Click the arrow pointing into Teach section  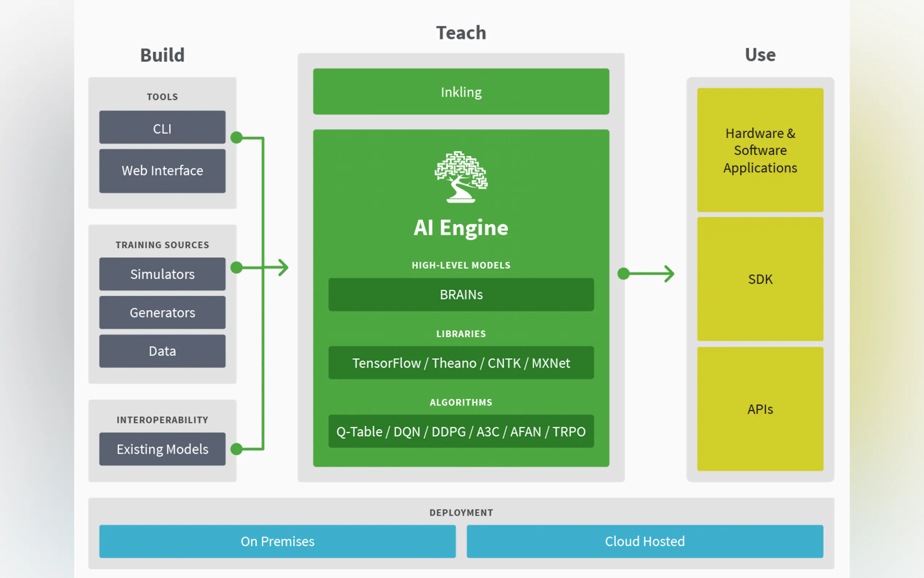[282, 268]
